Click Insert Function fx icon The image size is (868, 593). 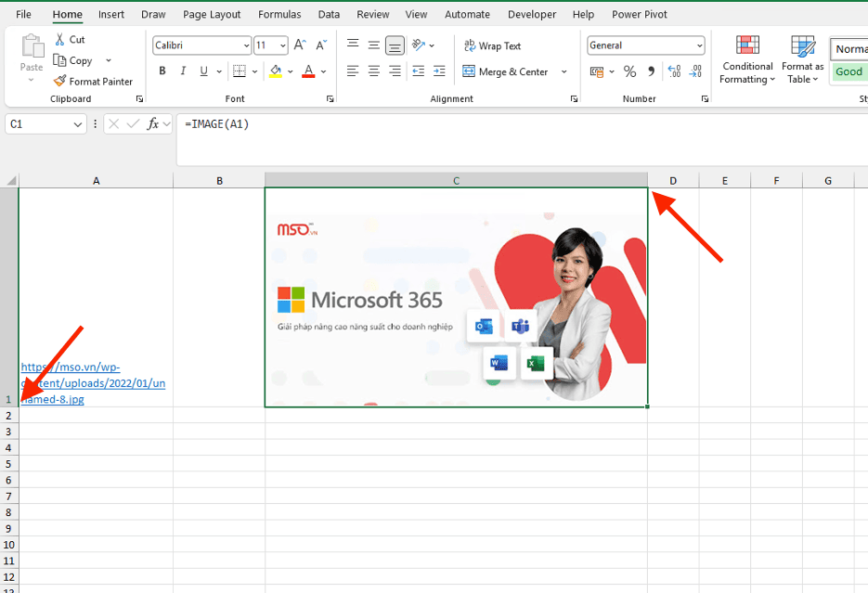[153, 124]
